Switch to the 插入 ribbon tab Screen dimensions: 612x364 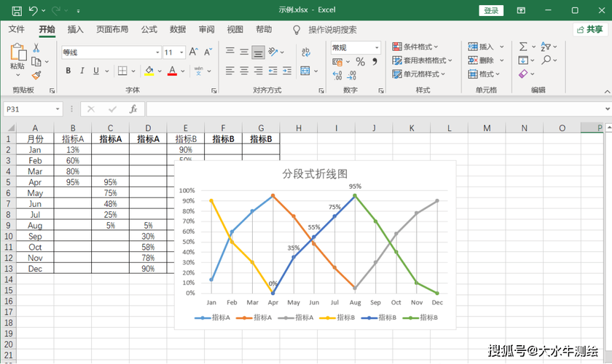pos(75,30)
